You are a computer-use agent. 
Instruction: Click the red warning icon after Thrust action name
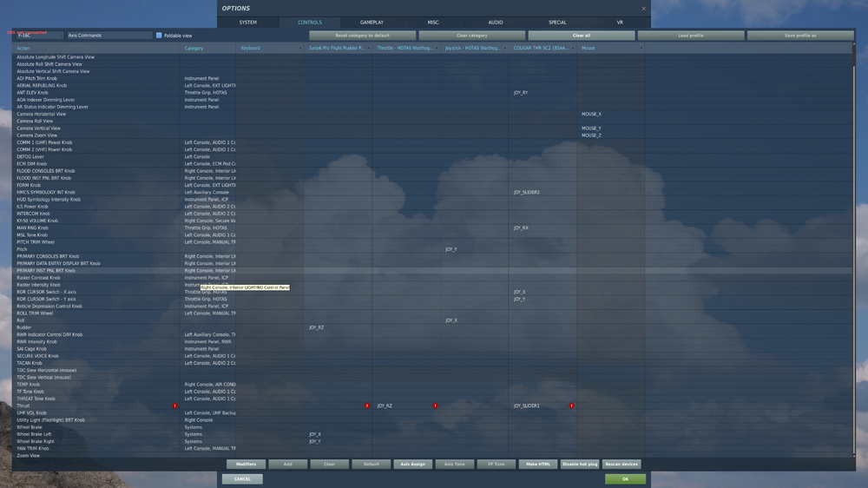click(175, 406)
